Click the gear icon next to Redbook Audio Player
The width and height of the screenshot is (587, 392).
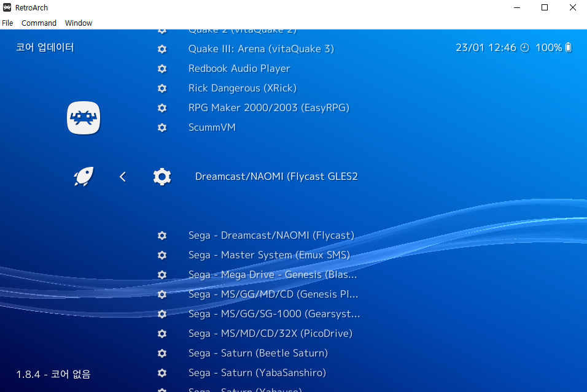click(162, 69)
